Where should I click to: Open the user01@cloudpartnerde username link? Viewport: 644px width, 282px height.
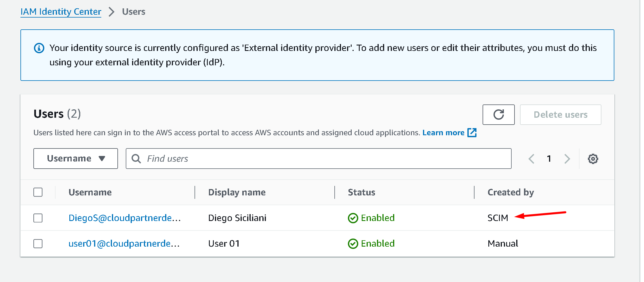point(124,244)
